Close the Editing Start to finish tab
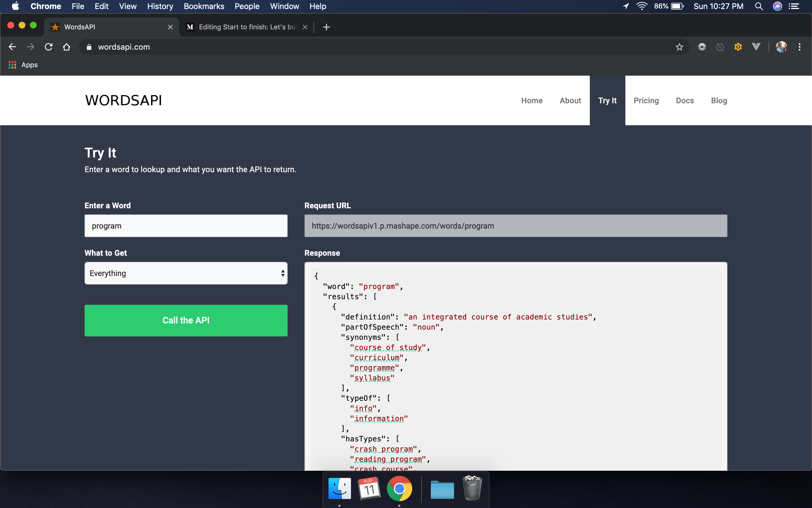Screen dimensions: 812x508 (305, 27)
